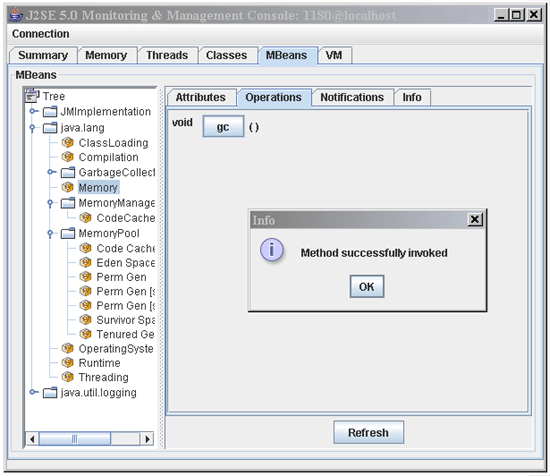Click the JMImplementation folder icon
This screenshot has width=550, height=476.
pyautogui.click(x=50, y=112)
